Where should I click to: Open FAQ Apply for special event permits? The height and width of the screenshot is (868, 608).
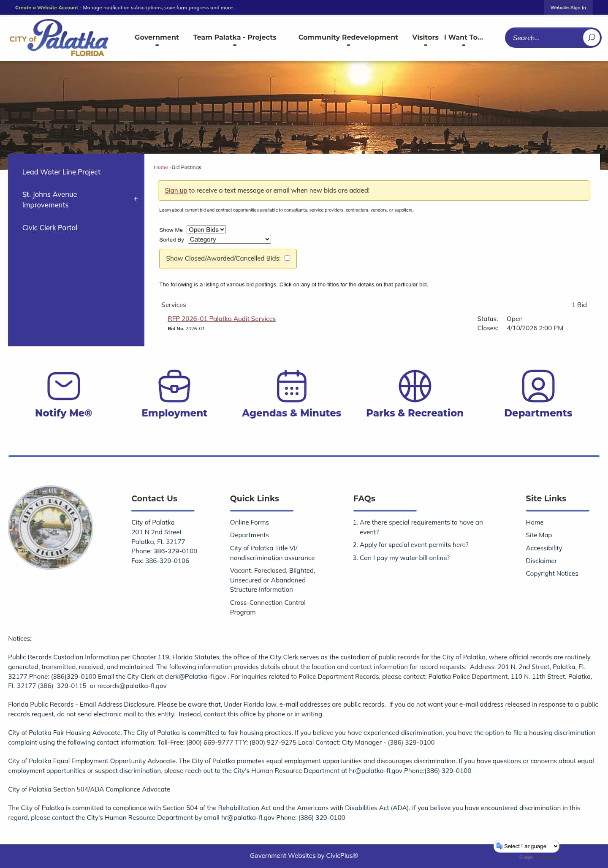pyautogui.click(x=414, y=544)
